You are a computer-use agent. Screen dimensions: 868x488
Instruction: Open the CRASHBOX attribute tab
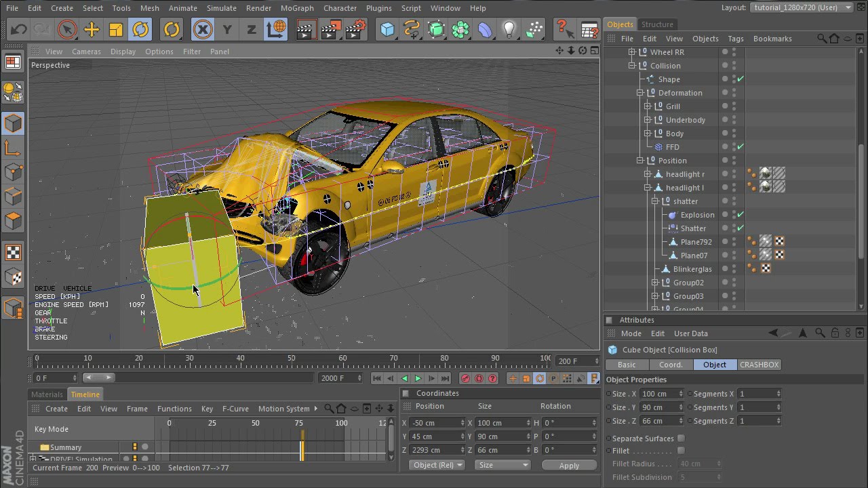pyautogui.click(x=759, y=365)
